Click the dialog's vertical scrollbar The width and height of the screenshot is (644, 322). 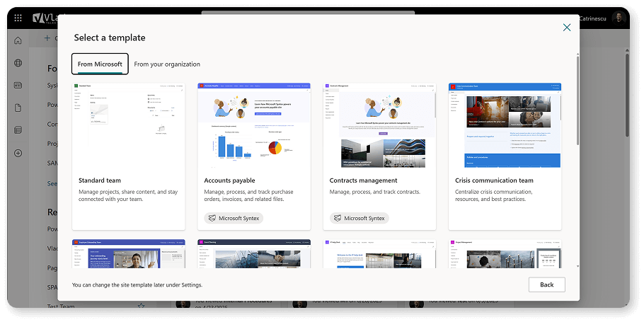(x=578, y=100)
